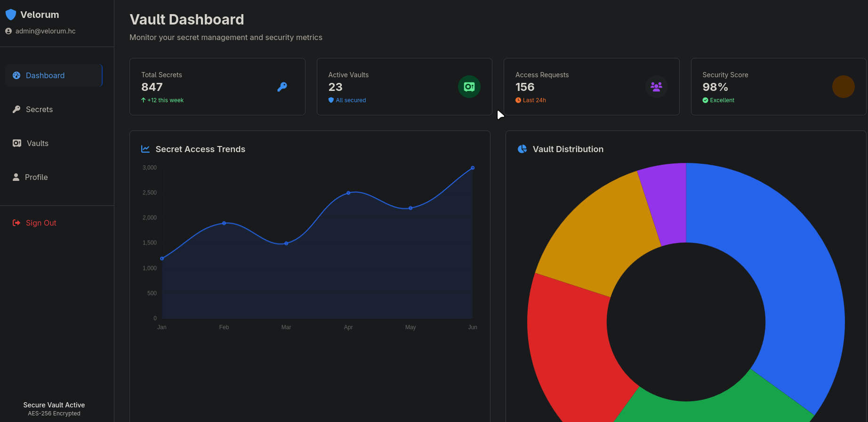Screen dimensions: 868x422
Task: Go to Secrets in the sidebar
Action: pyautogui.click(x=39, y=109)
